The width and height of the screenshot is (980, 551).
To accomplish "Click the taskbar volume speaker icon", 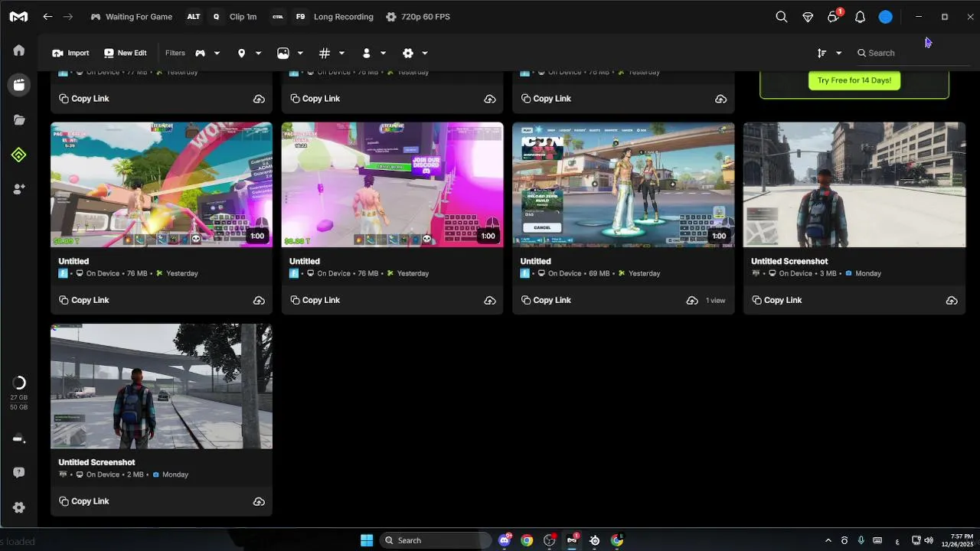I will coord(929,540).
